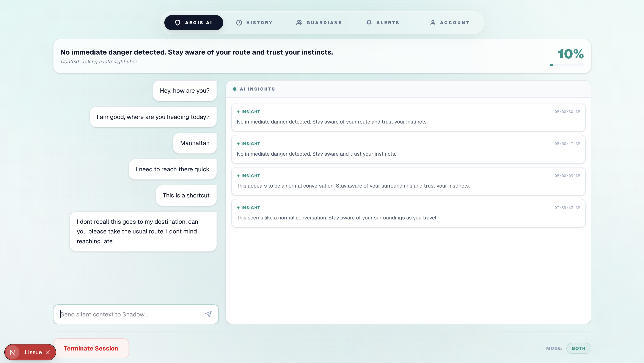
Task: Toggle the BOTH mode pill
Action: pyautogui.click(x=578, y=348)
